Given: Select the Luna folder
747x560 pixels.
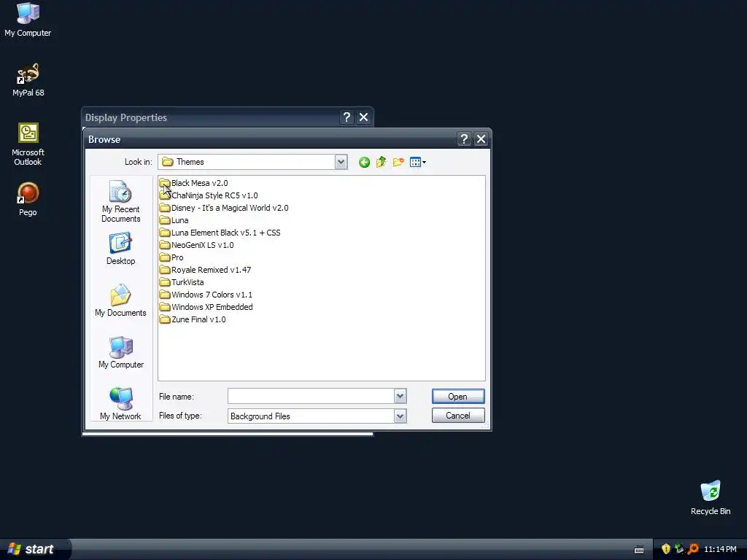Looking at the screenshot, I should 174,220.
